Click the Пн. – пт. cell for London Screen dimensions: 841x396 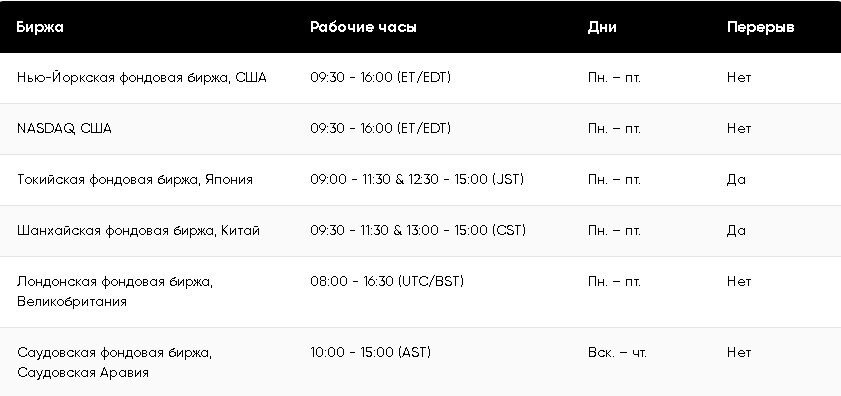click(x=614, y=282)
